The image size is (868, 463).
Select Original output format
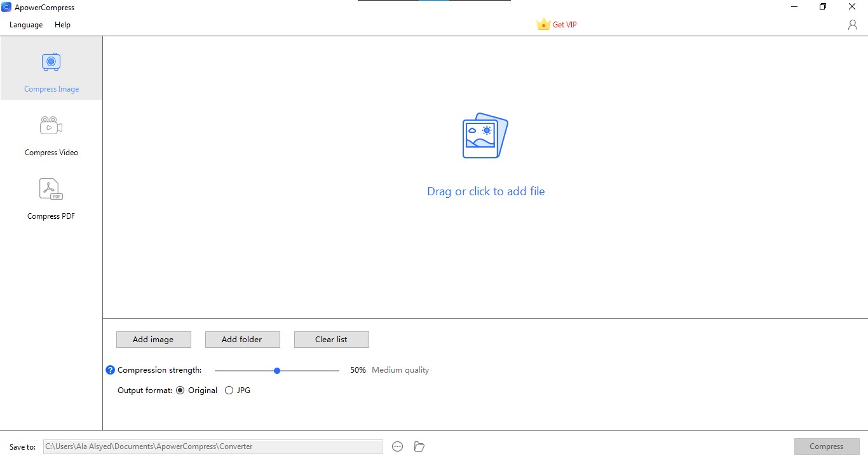click(x=197, y=390)
